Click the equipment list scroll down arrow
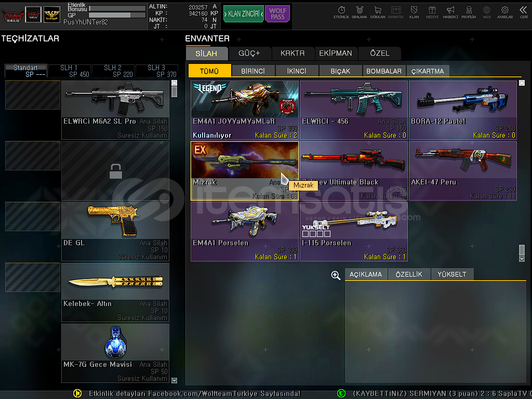The image size is (532, 399). point(175,380)
